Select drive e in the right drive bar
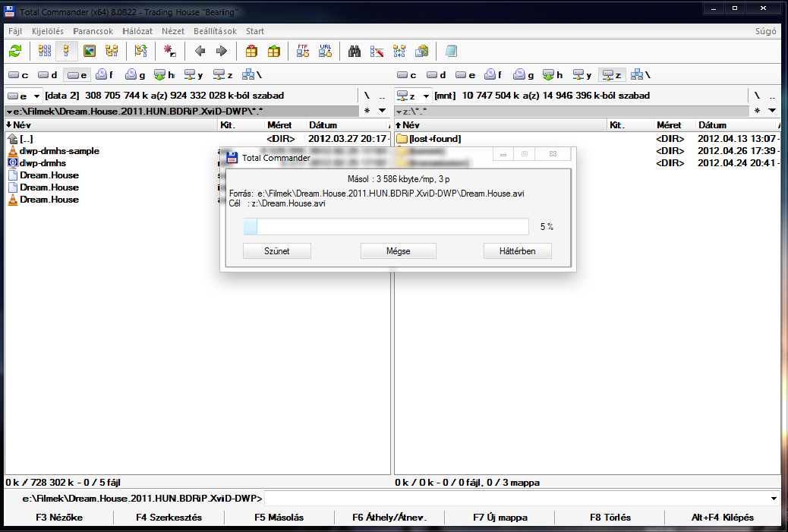The height and width of the screenshot is (532, 788). (x=465, y=75)
